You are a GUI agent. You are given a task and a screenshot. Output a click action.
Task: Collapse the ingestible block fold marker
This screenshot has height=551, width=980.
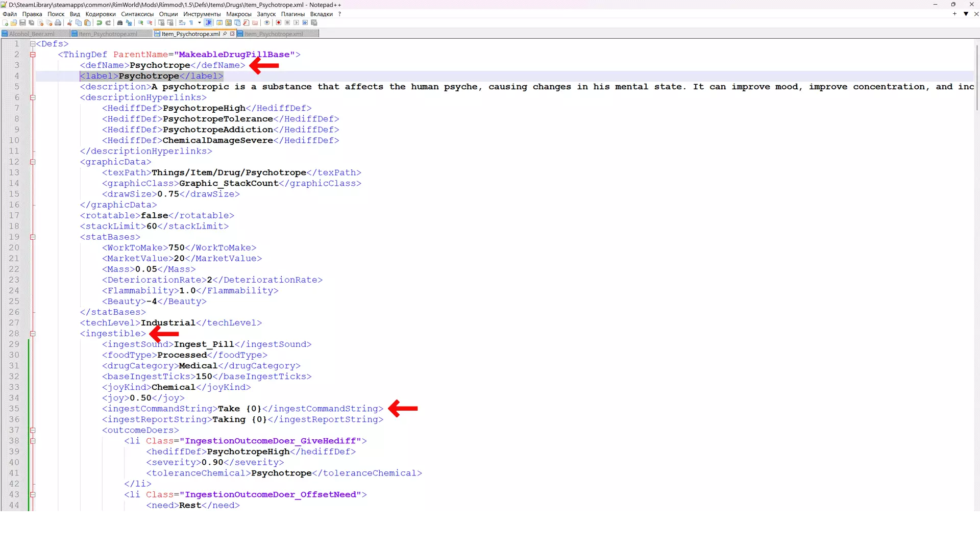point(33,334)
